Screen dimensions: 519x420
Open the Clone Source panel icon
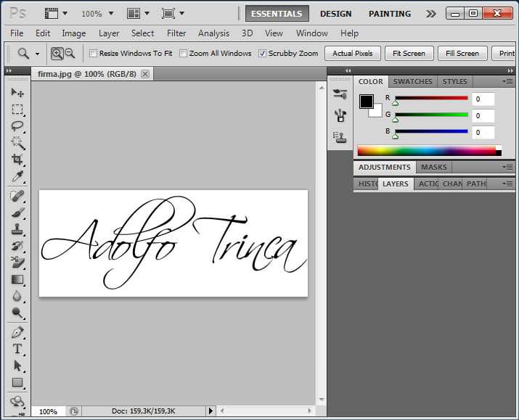click(x=340, y=137)
